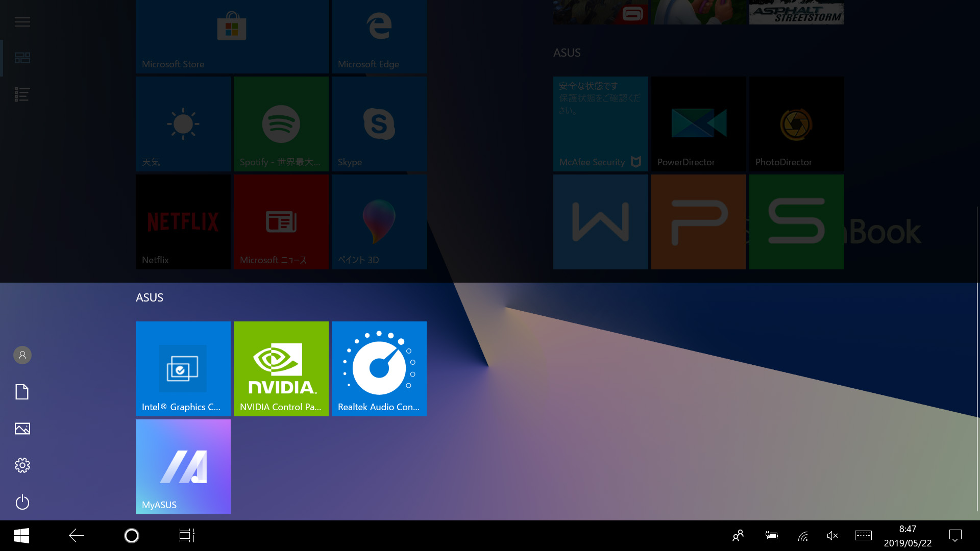This screenshot has width=980, height=551.
Task: Launch the Spotify tile
Action: pyautogui.click(x=281, y=124)
